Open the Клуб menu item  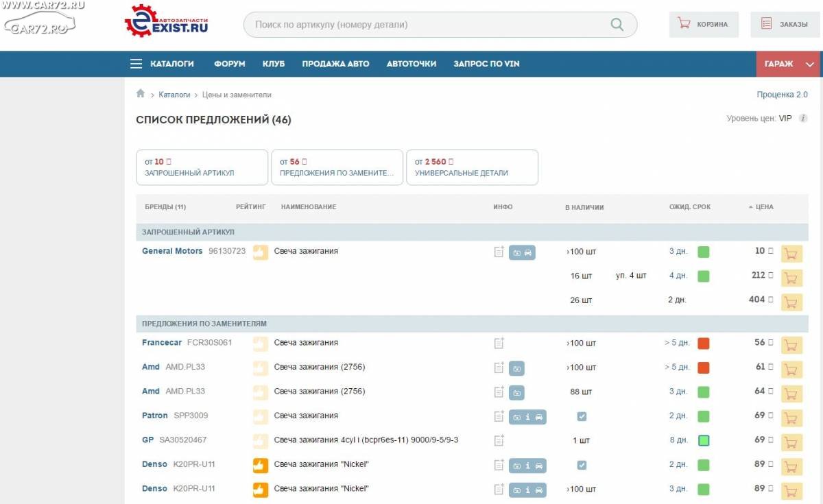coord(274,64)
